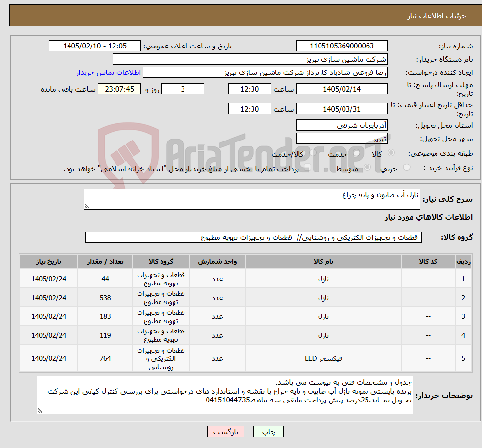Click delivery province field آذربایجان شرقی
Image resolution: width=482 pixels, height=448 pixels.
point(342,125)
